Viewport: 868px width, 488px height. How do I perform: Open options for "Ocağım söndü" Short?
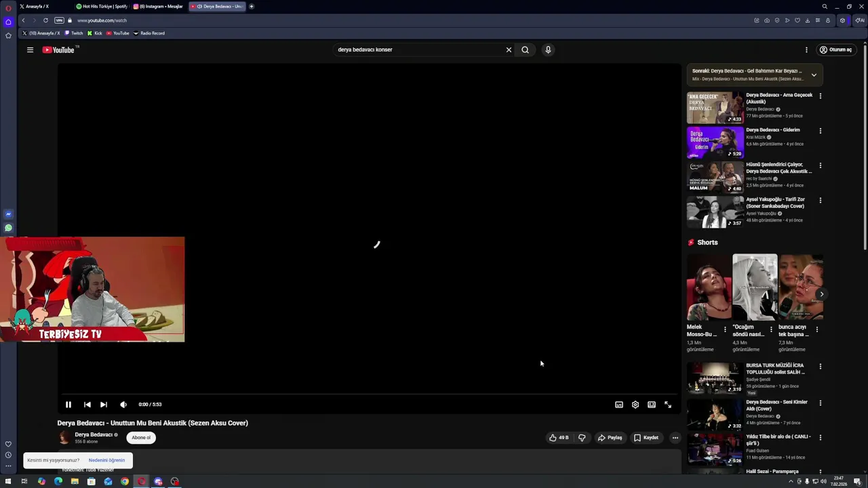(x=771, y=329)
